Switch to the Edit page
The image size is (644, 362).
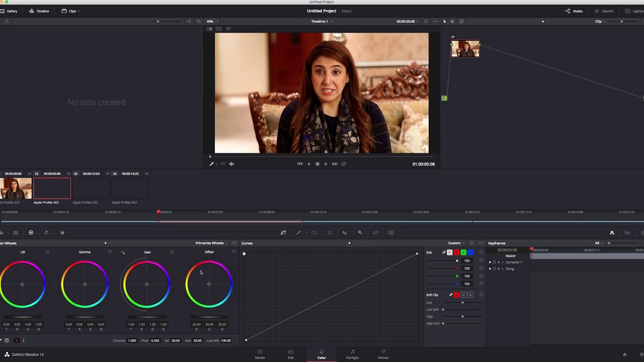[291, 354]
